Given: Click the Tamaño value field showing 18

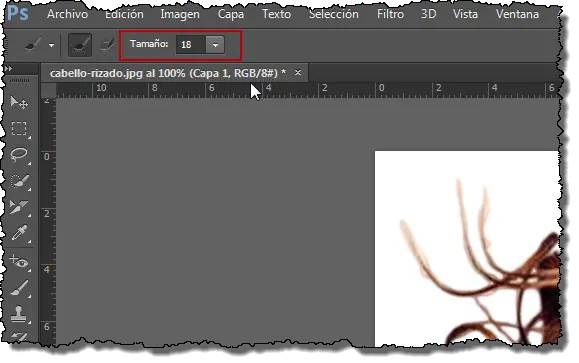Looking at the screenshot, I should (x=191, y=45).
